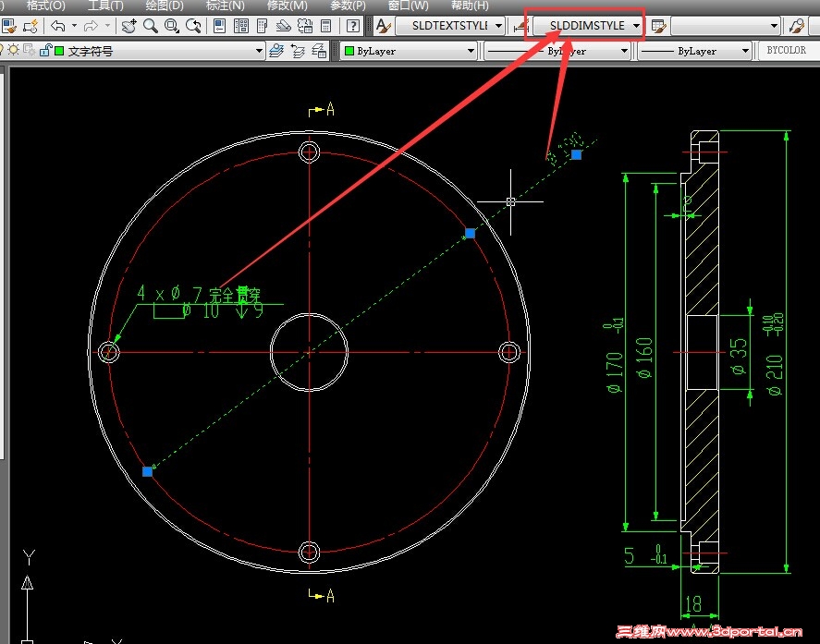Screen dimensions: 820x644
Task: Open the 文字符号 layer dropdown
Action: pyautogui.click(x=133, y=51)
